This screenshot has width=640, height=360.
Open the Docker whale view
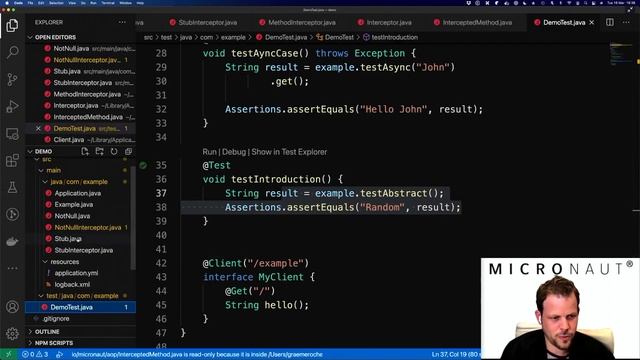[12, 241]
